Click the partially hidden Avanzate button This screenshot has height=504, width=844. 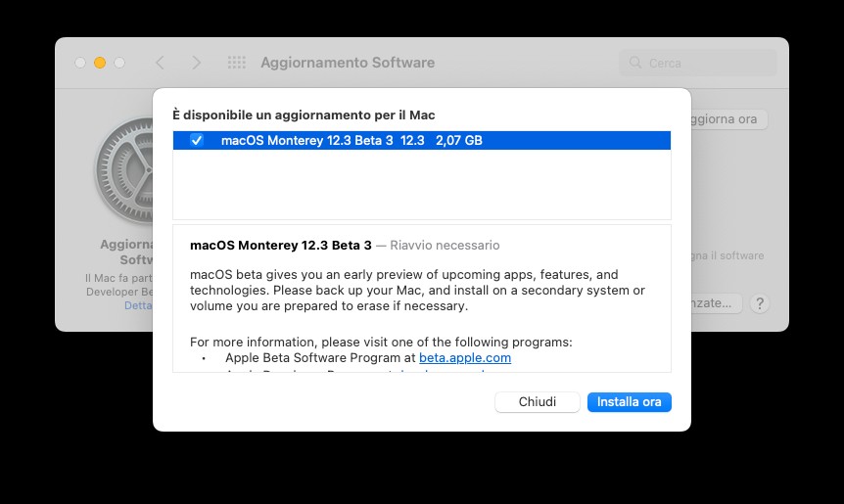click(717, 303)
